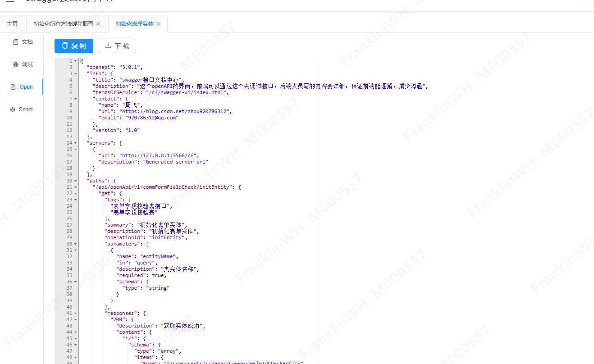This screenshot has width=594, height=364.
Task: Collapse the "content" block at line 44
Action: (x=76, y=332)
